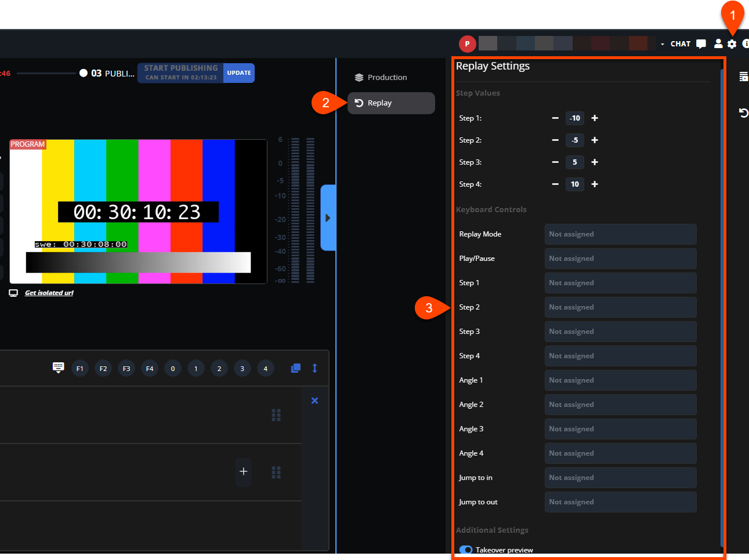The image size is (749, 560).
Task: Click the blue X close icon
Action: 314,401
